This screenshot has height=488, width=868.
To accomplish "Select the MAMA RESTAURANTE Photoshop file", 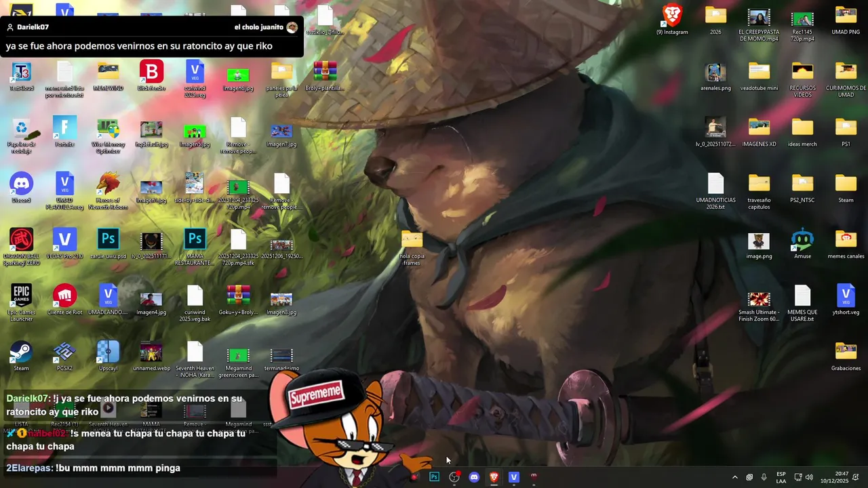I will (195, 247).
